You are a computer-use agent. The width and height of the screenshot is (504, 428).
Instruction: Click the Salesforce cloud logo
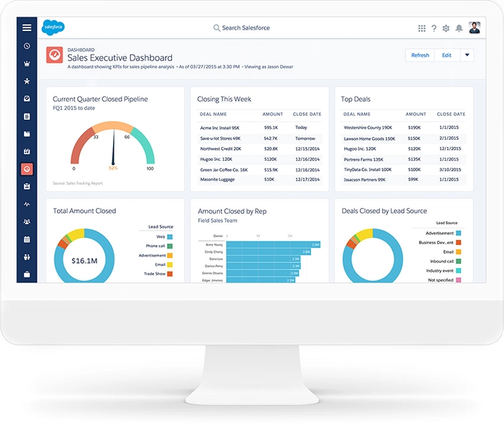(x=53, y=27)
